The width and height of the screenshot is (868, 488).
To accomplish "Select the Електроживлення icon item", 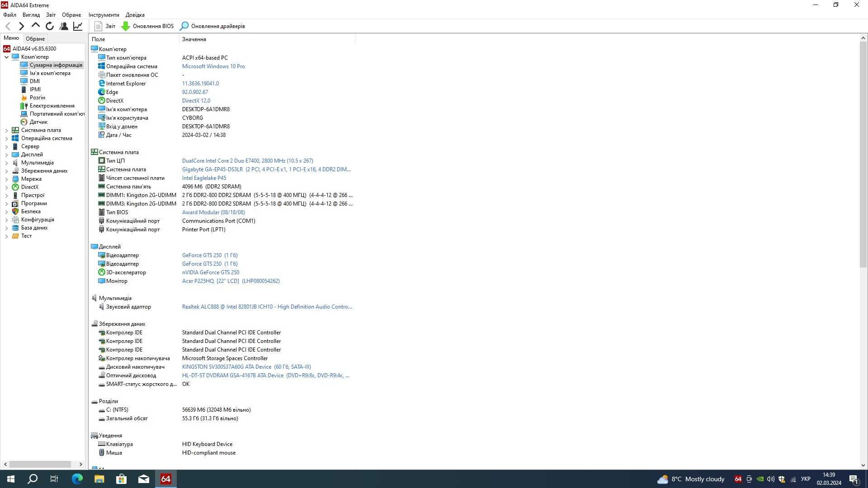I will pos(24,106).
